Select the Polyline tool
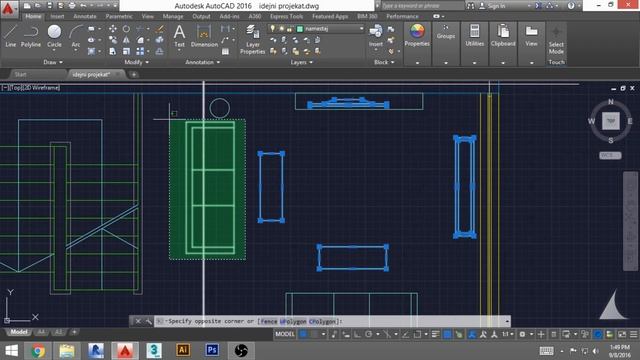Image resolution: width=640 pixels, height=360 pixels. tap(31, 36)
